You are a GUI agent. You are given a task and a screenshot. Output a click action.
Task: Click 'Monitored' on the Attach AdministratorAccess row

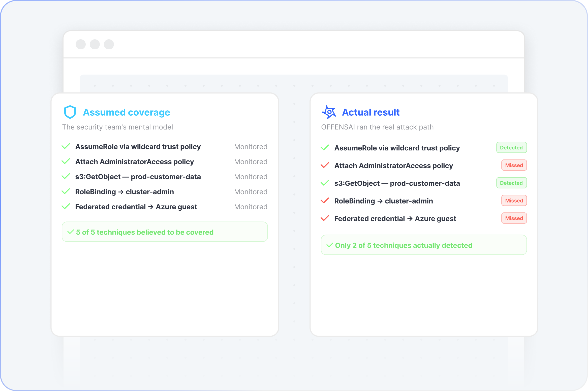(x=251, y=162)
